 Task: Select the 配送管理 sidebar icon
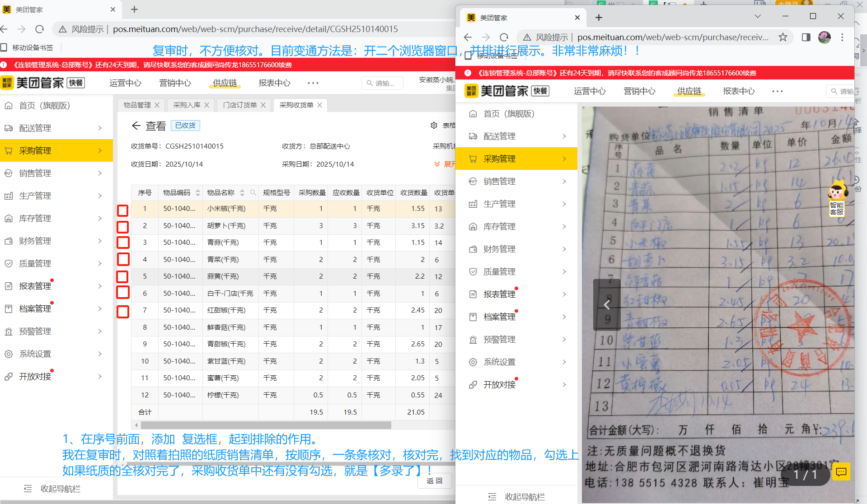[9, 128]
